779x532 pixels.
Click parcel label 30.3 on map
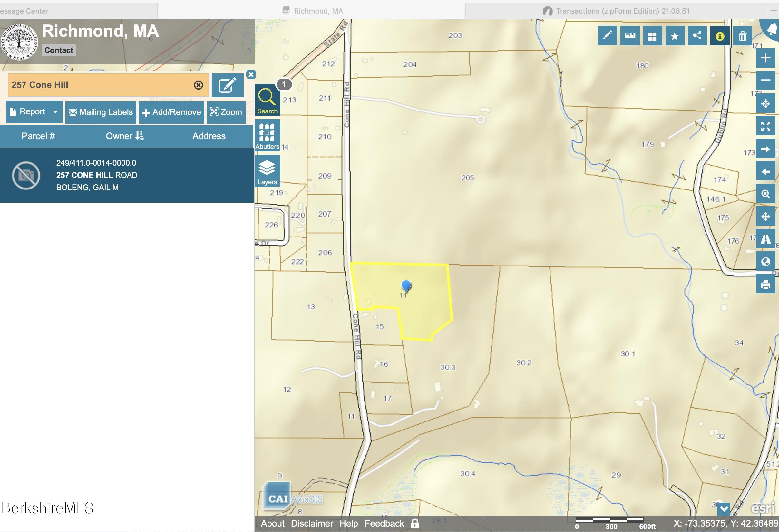click(448, 367)
